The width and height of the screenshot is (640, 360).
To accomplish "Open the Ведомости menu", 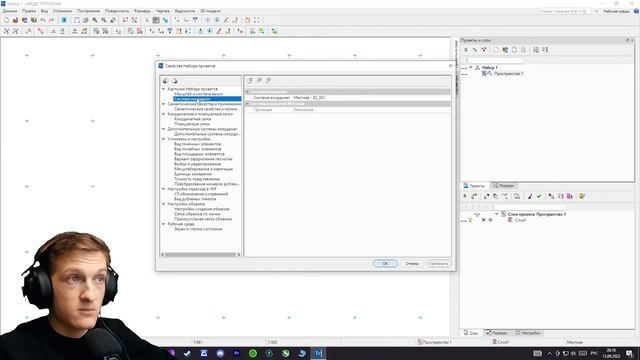I will click(x=184, y=11).
